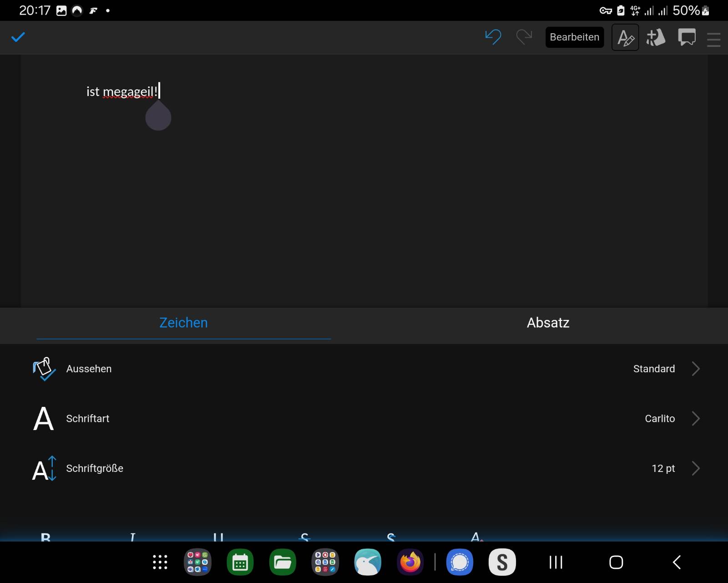Open the Signal messenger app in taskbar
The image size is (728, 583).
[x=460, y=562]
